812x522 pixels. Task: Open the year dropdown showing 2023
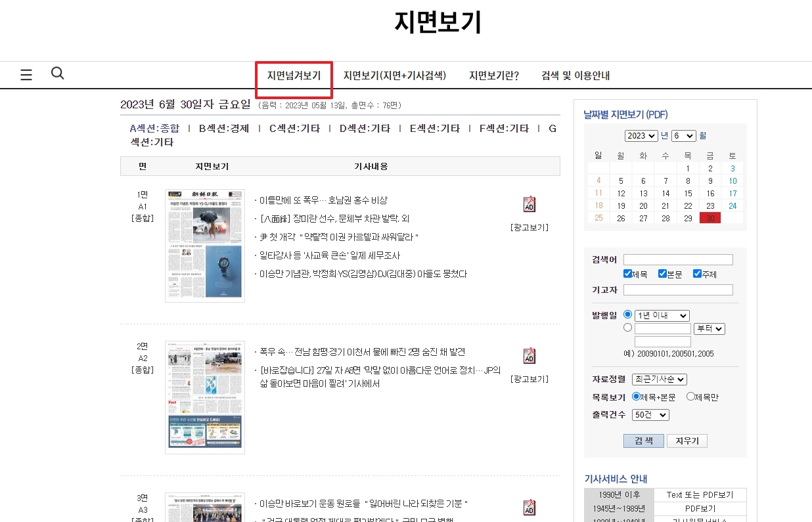pos(641,136)
